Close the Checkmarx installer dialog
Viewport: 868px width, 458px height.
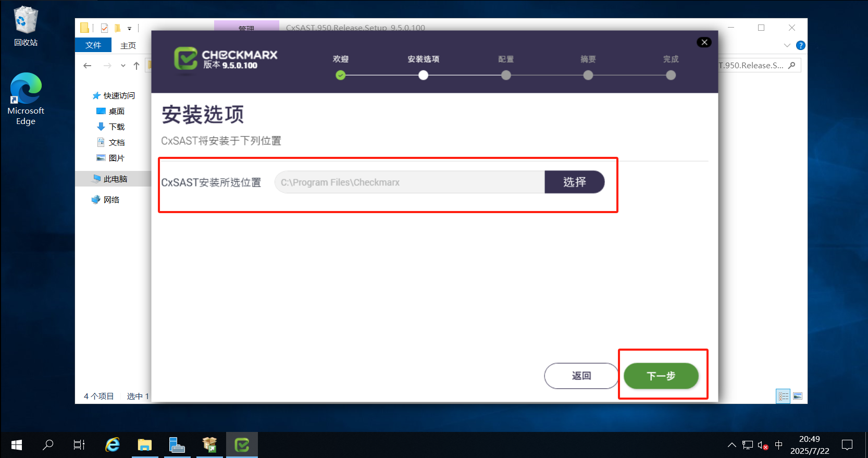click(704, 42)
